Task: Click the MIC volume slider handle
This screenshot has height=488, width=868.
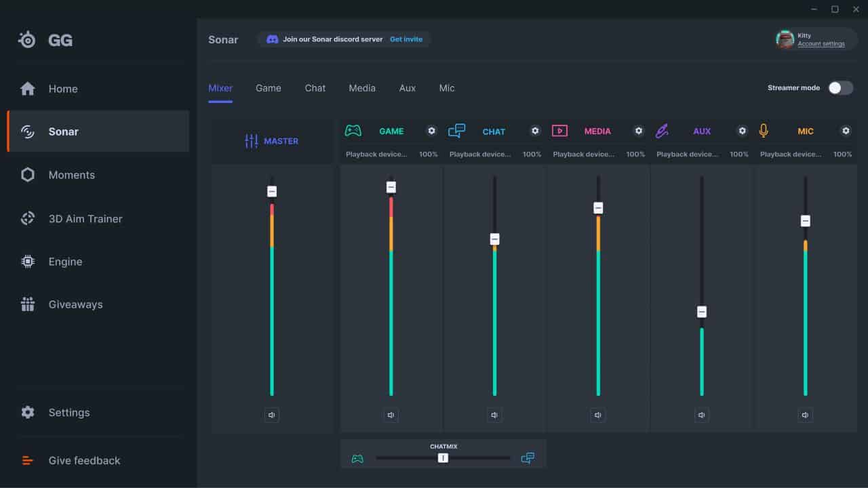Action: point(806,221)
